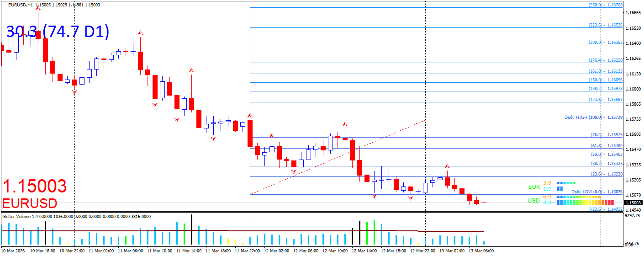Click the "12 Mar 14:00" time axis label
The width and height of the screenshot is (644, 256).
click(x=364, y=251)
